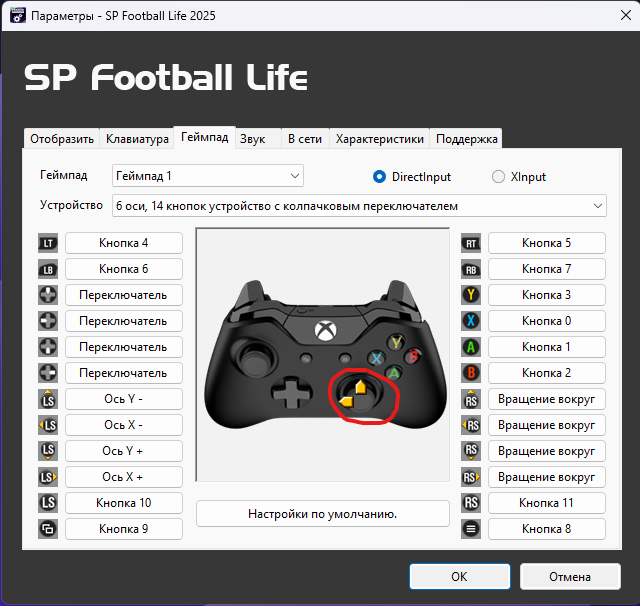Click Вращение вокруг button beside right-stick-right icon
Viewport: 640px width, 606px height.
547,477
